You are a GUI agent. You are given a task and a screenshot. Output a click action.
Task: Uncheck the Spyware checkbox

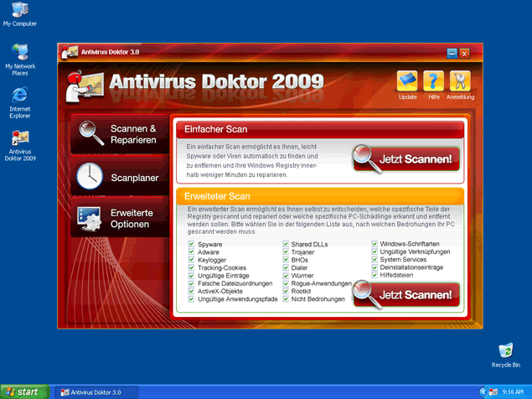(192, 244)
